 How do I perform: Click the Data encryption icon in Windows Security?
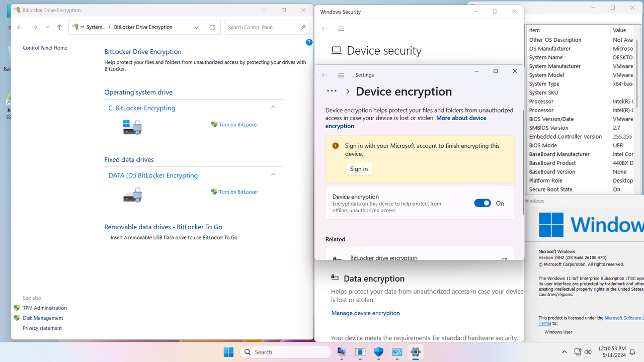(335, 278)
